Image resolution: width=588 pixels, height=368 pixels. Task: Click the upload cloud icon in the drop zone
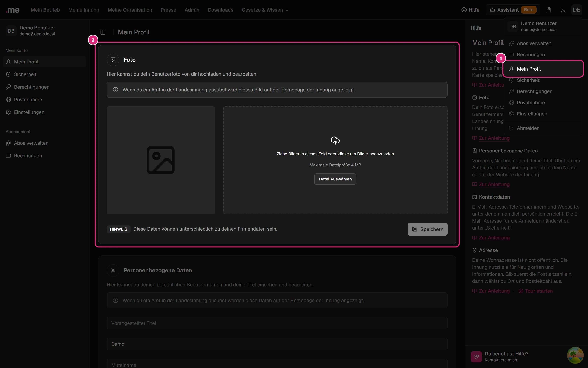point(335,140)
